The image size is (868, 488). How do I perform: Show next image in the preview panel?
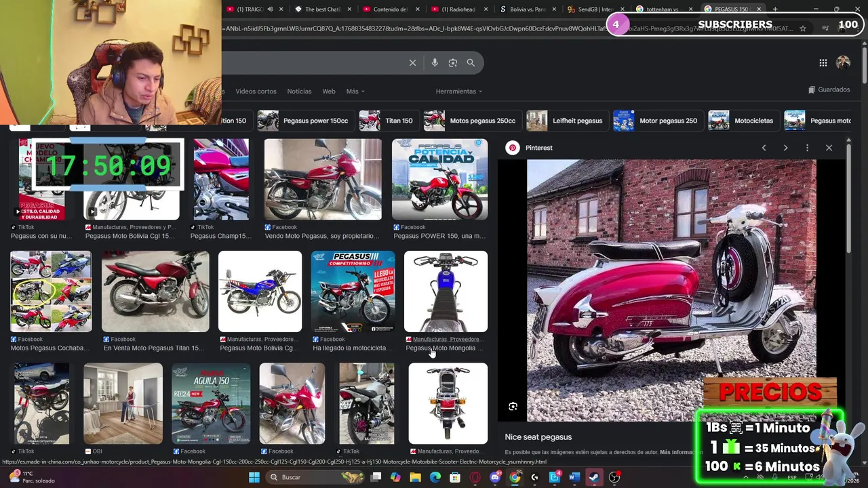(785, 148)
